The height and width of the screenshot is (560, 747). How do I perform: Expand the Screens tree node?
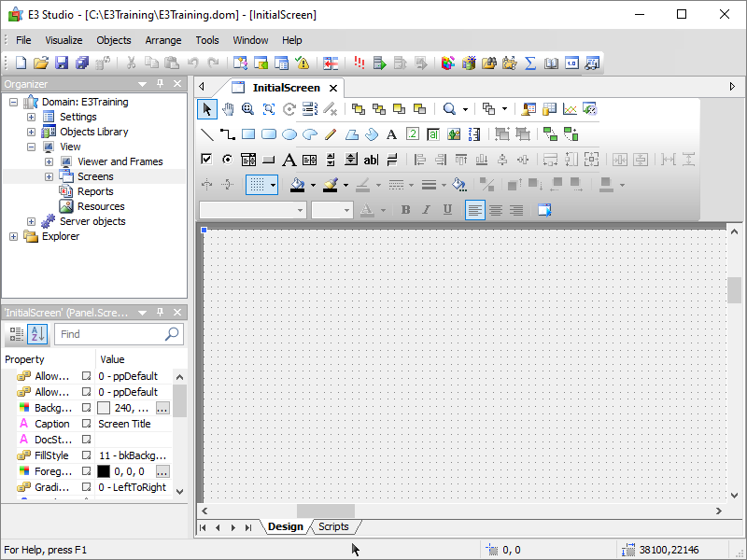49,176
